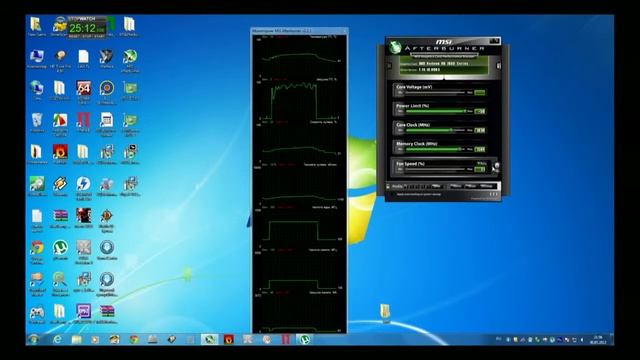Screen dimensions: 640x360
Task: Switch to uTorrent taskbar button
Action: pyautogui.click(x=304, y=339)
